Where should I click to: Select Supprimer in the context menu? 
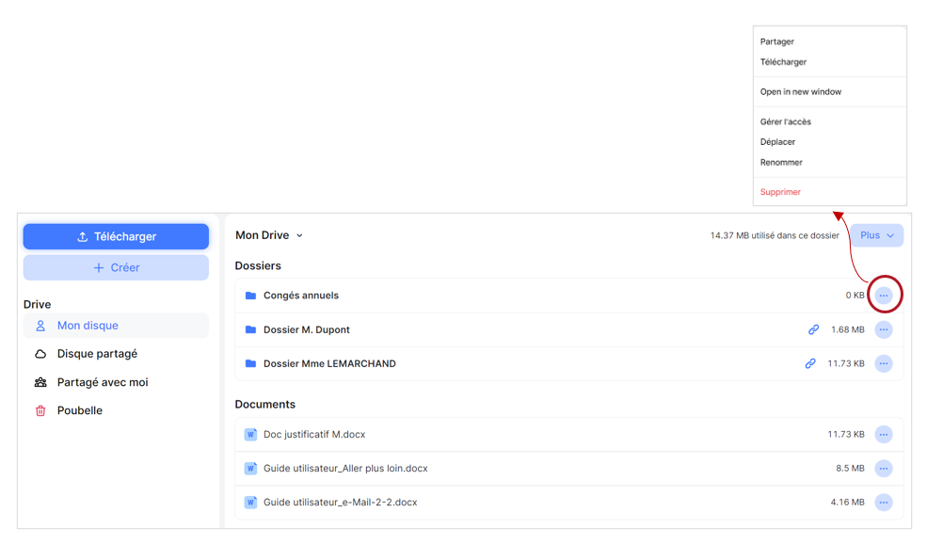pos(780,192)
